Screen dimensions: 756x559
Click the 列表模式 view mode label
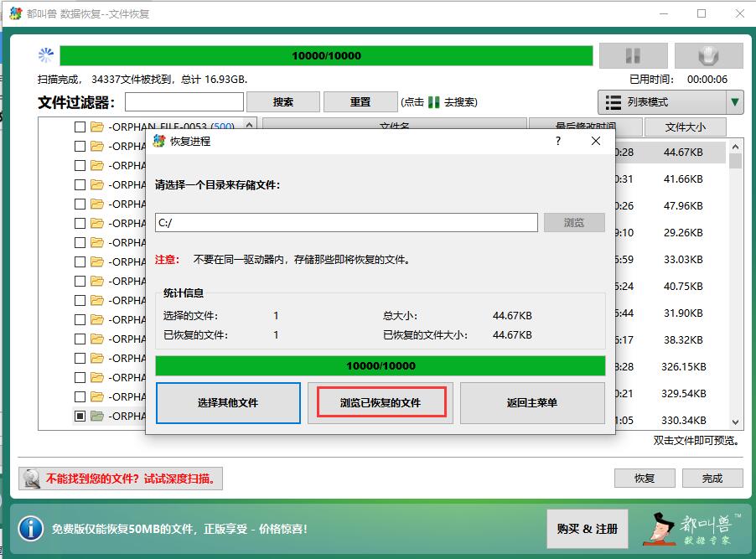click(x=648, y=102)
